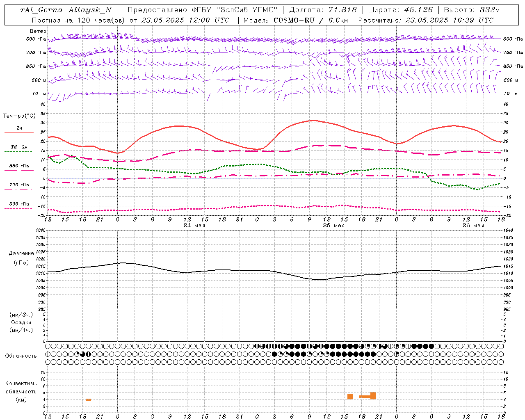Click the 850 гПа temperature legend label

19,166
